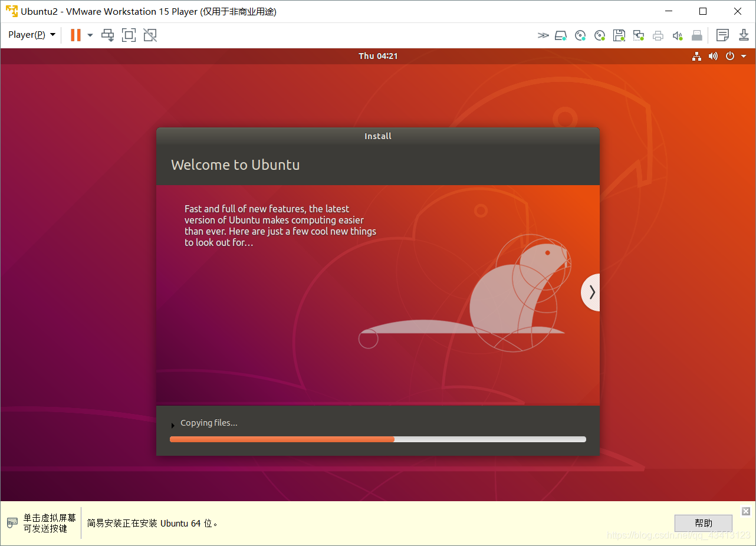This screenshot has width=756, height=546.
Task: Open the Player(P) menu
Action: pyautogui.click(x=32, y=35)
